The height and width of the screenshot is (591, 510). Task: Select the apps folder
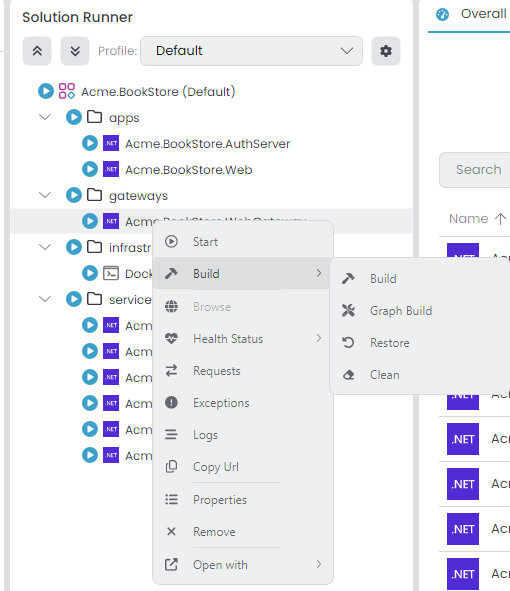[124, 118]
